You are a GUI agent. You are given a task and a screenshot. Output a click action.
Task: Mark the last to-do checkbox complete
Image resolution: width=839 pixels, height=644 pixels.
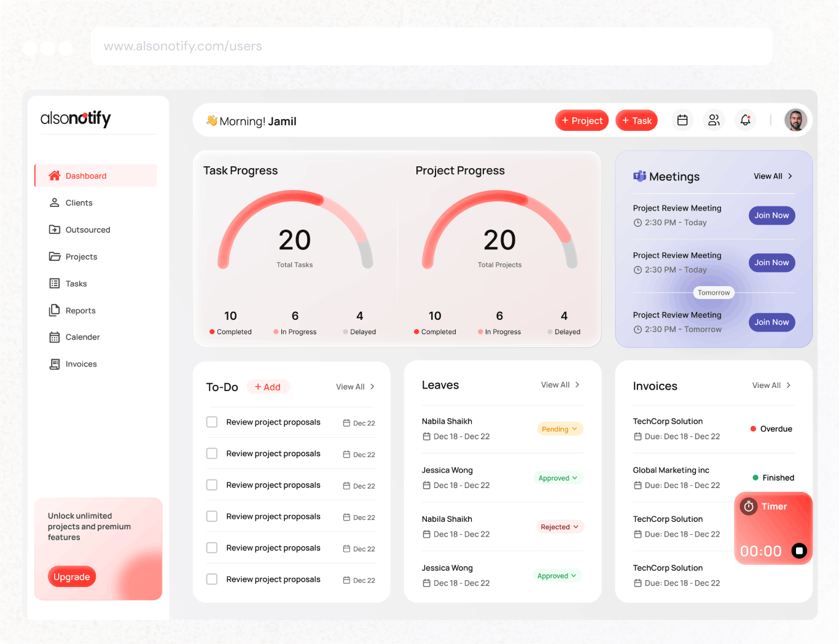(x=212, y=579)
